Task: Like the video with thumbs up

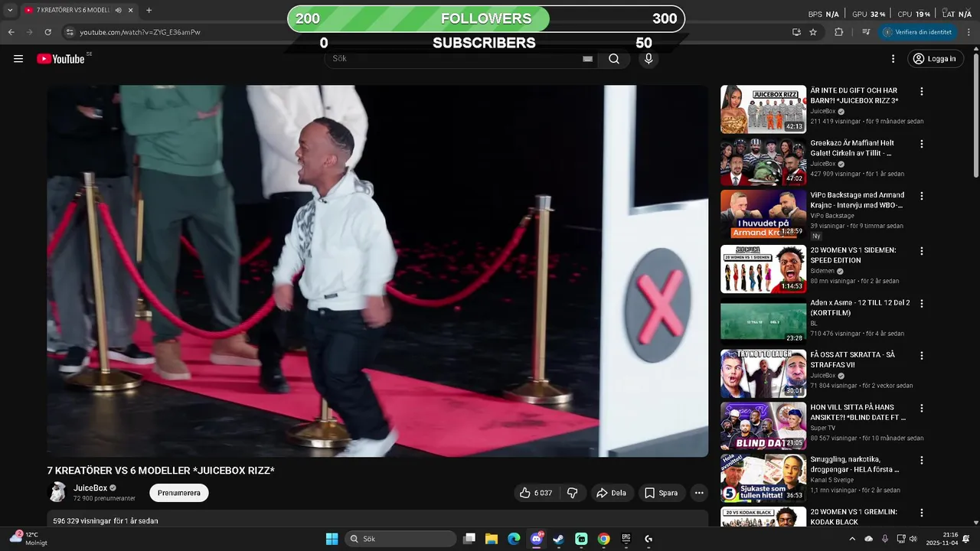Action: (535, 493)
